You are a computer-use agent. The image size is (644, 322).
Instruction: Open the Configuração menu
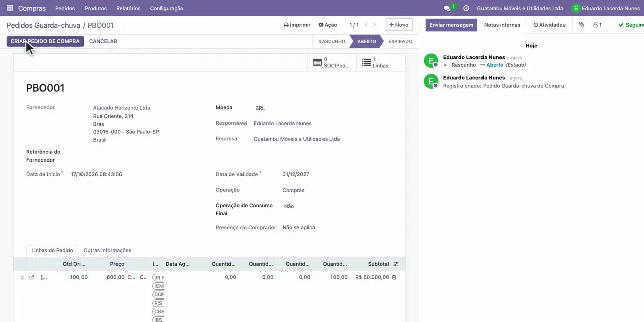pyautogui.click(x=167, y=8)
